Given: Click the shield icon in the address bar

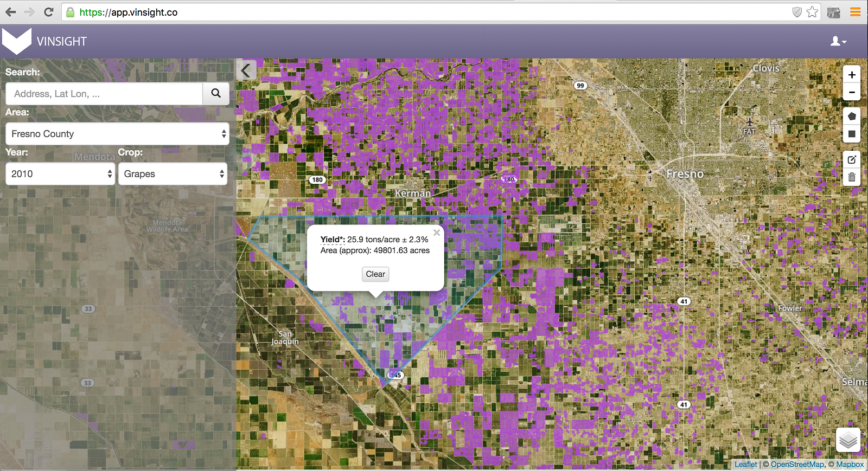Looking at the screenshot, I should click(797, 12).
